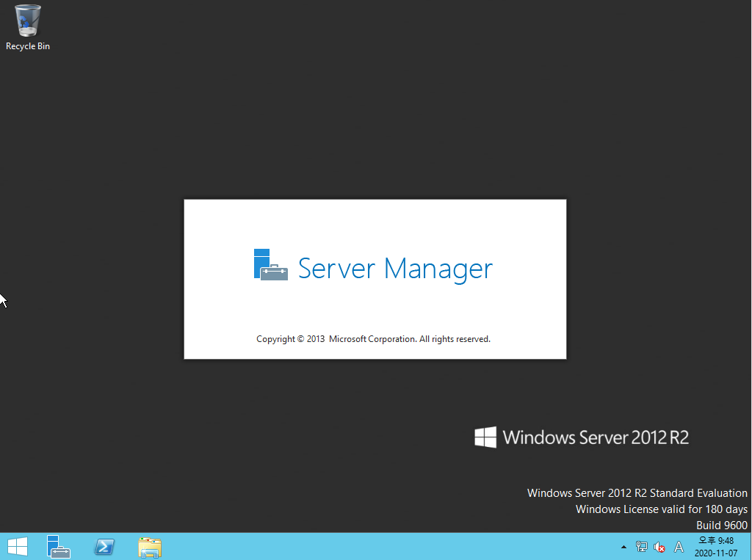Click the muted speaker volume tray icon
Screen dimensions: 752x560
(659, 547)
